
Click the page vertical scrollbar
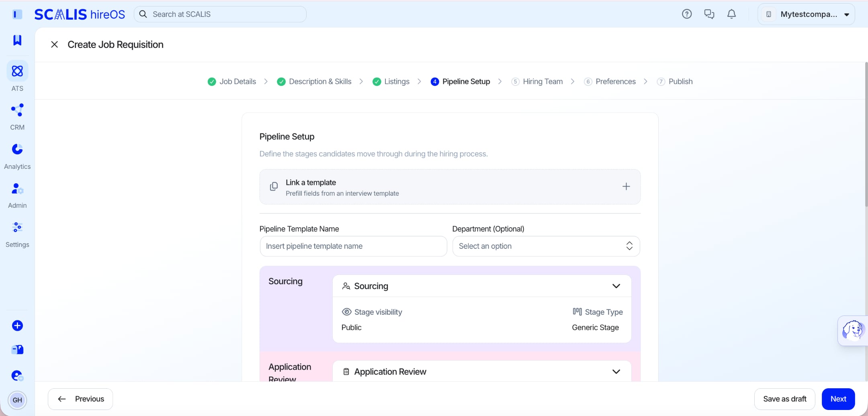pyautogui.click(x=866, y=135)
